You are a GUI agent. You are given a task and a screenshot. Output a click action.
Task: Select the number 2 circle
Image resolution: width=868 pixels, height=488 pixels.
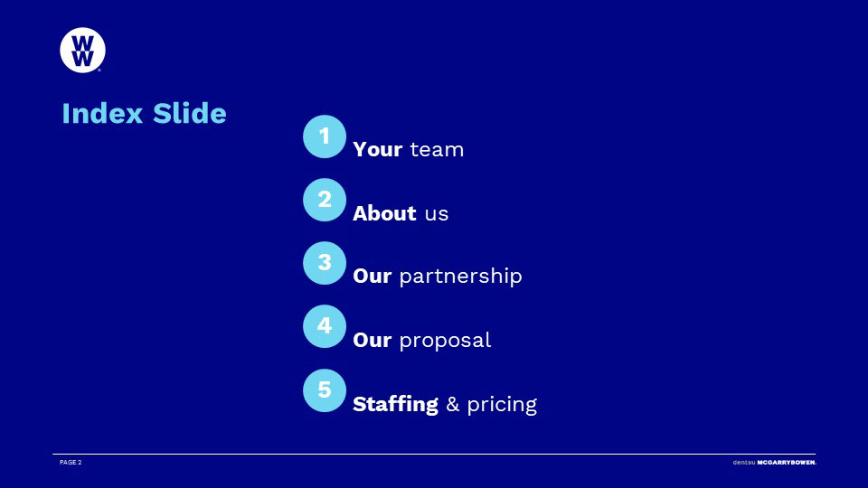[325, 200]
